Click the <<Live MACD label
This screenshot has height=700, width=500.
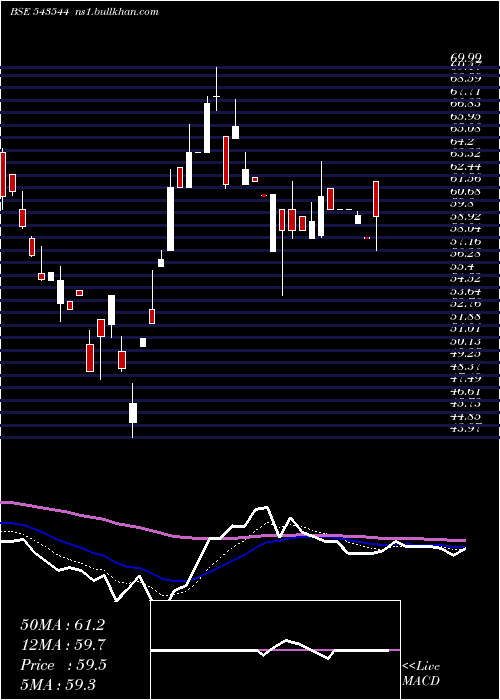pyautogui.click(x=421, y=674)
